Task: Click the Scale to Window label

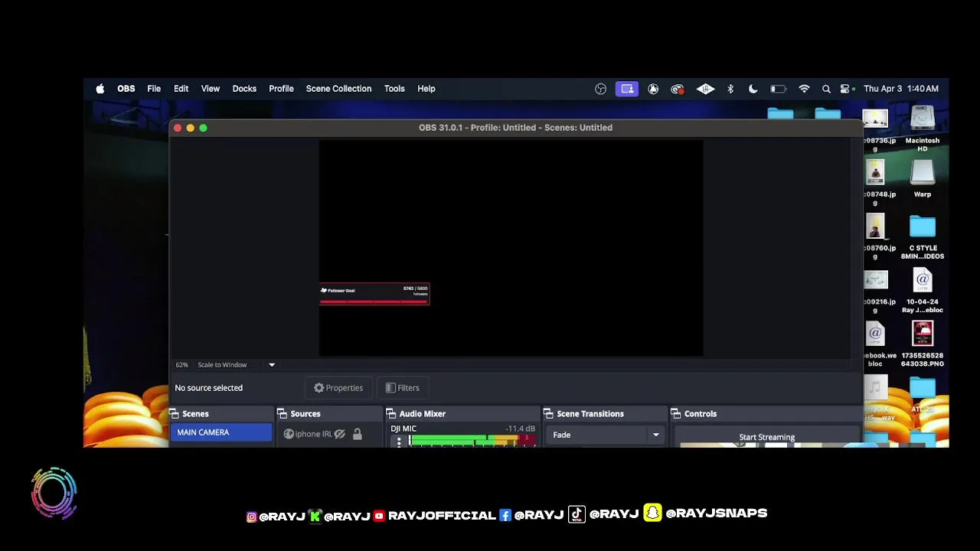Action: coord(222,365)
